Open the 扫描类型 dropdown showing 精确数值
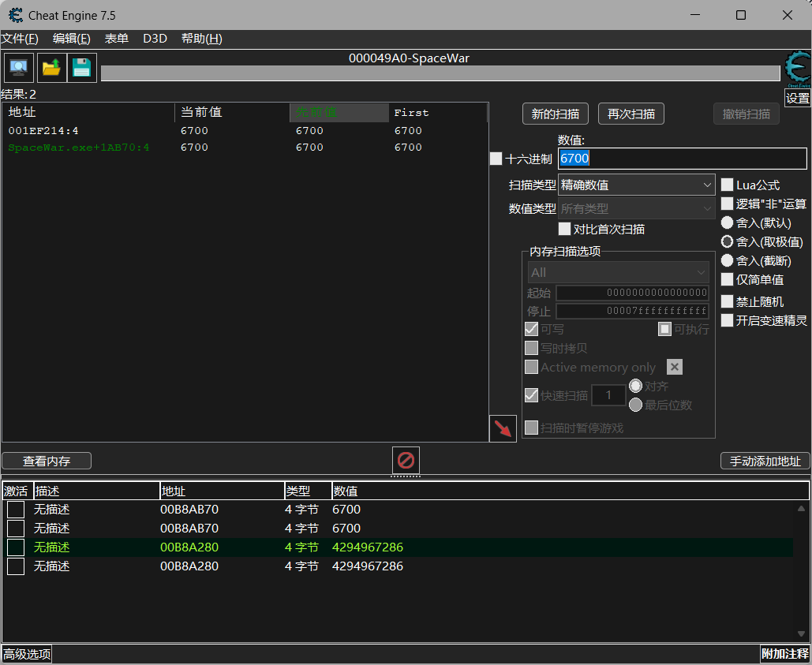The image size is (812, 665). click(x=637, y=185)
